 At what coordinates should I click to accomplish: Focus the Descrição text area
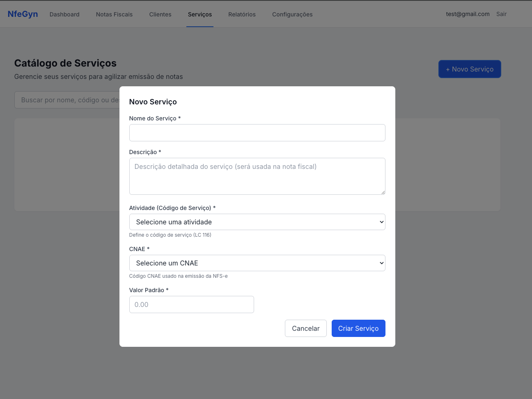coord(257,176)
